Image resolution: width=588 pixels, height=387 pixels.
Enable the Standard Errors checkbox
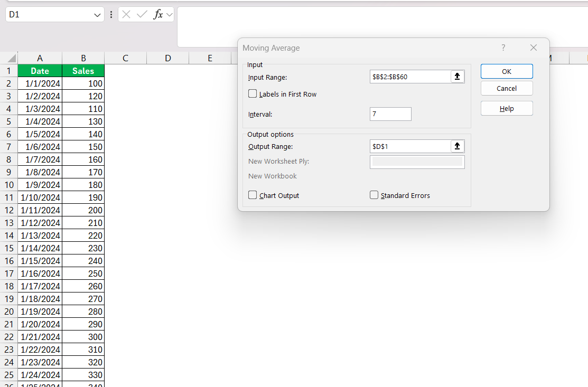coord(374,195)
